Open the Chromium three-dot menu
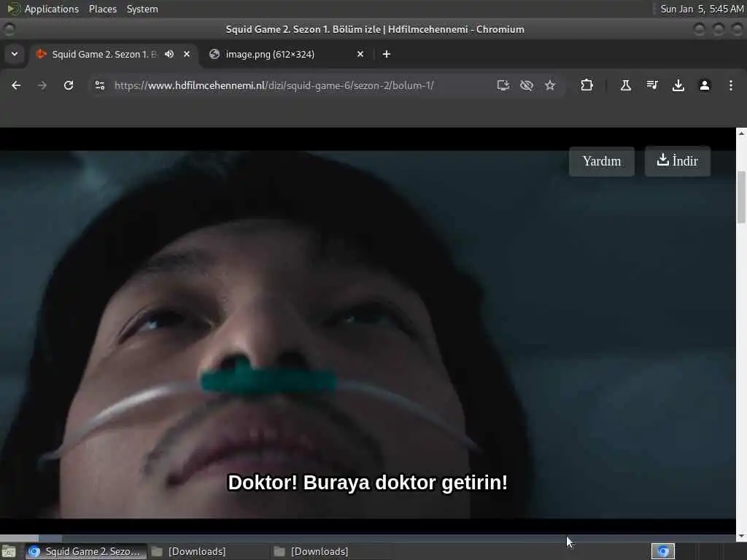 [x=730, y=85]
